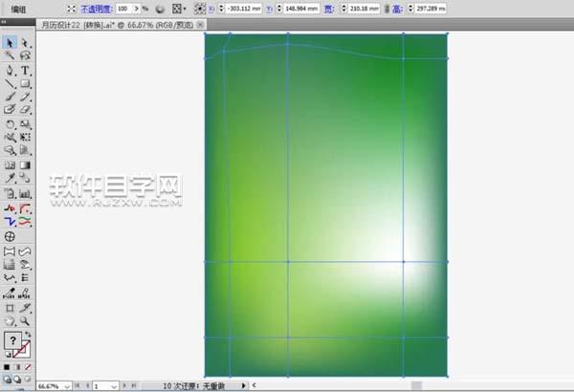
Task: Apply Gradient mode button
Action: (17, 367)
